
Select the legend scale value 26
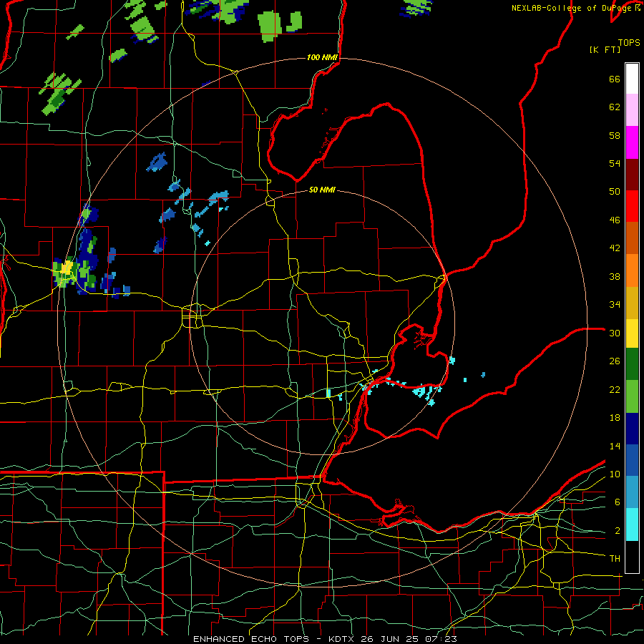tap(615, 361)
